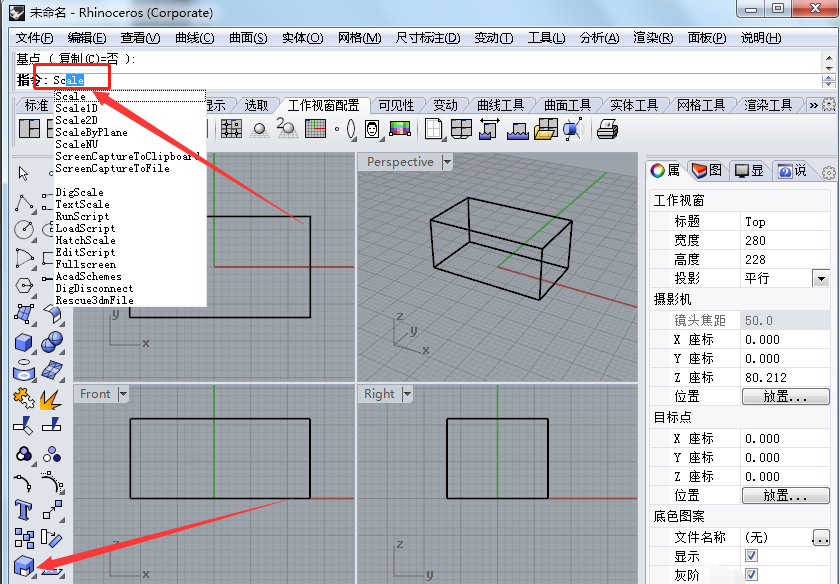
Task: Select the Group objects tool
Action: click(x=24, y=454)
